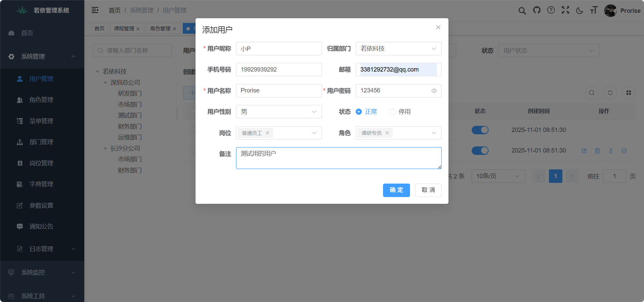Viewport: 644px width, 302px height.
Task: Toggle fullscreen mode icon
Action: 565,10
